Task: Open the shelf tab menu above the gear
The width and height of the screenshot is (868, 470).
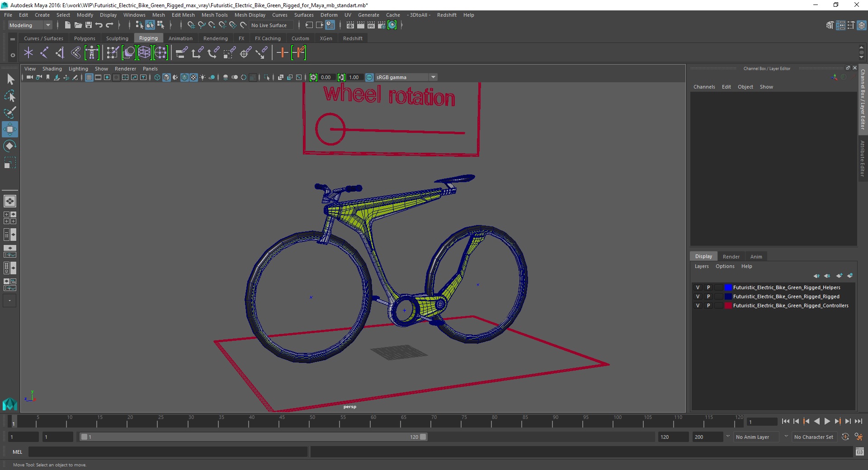Action: tap(13, 39)
